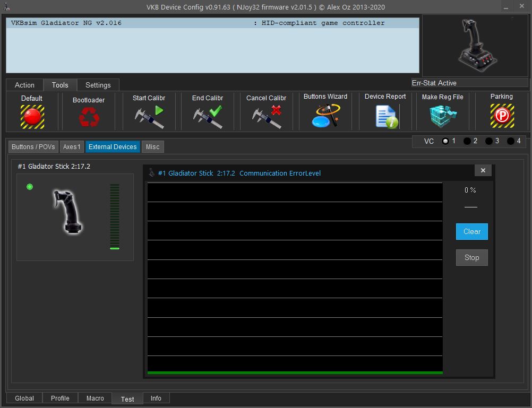Launch the Buttons Wizard icon
The width and height of the screenshot is (532, 408).
tap(325, 116)
